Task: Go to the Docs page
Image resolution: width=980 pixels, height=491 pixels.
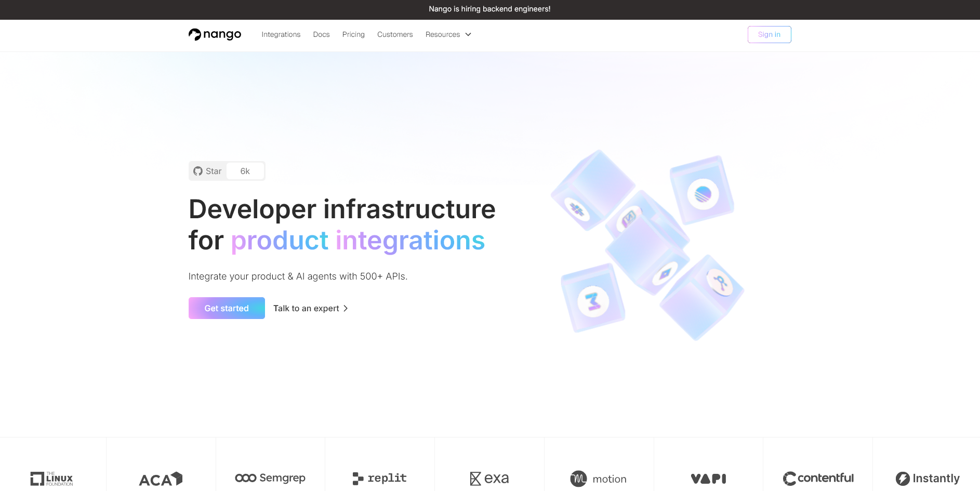Action: click(321, 34)
